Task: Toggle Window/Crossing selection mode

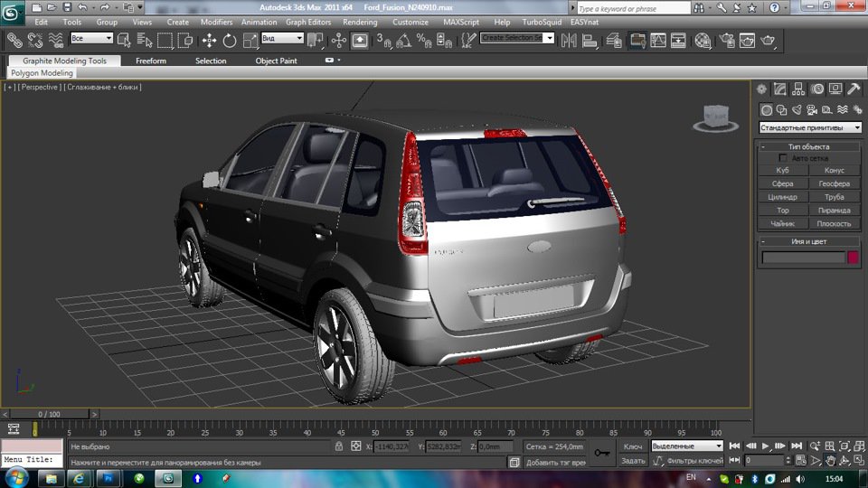Action: point(185,40)
